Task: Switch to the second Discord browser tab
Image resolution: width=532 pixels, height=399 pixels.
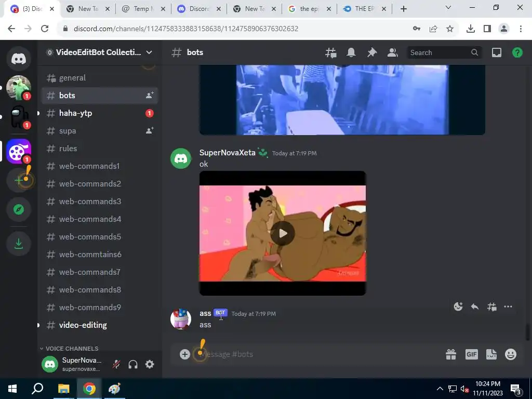Action: [x=198, y=9]
